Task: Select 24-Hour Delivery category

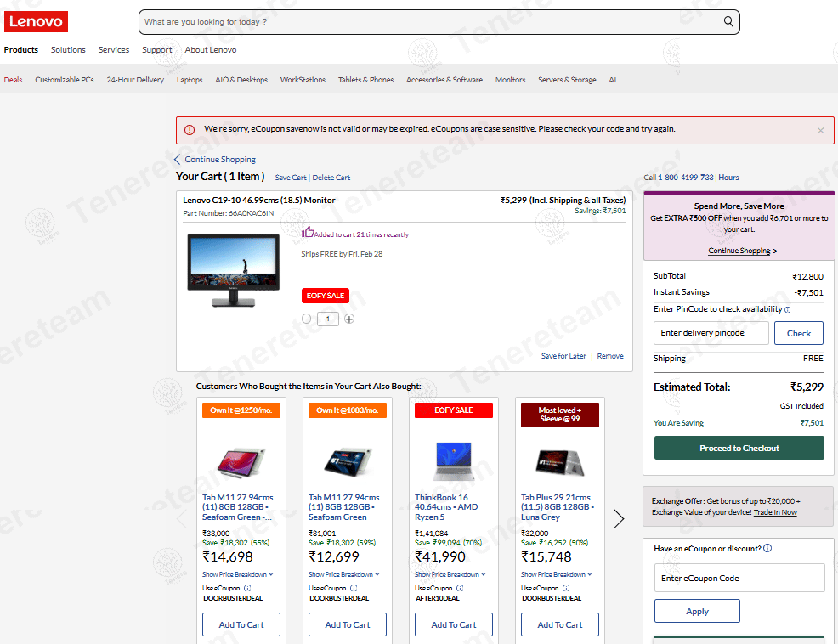Action: (135, 80)
